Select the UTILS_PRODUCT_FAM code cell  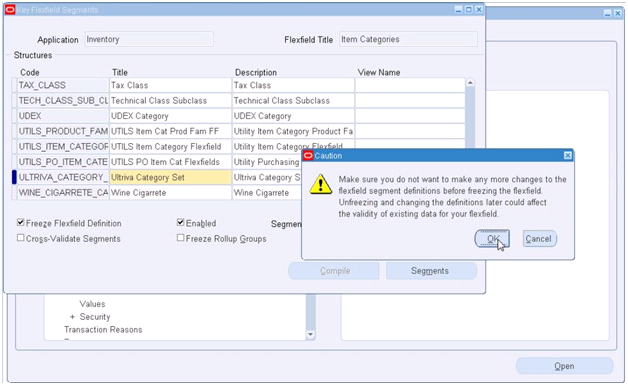tap(63, 131)
